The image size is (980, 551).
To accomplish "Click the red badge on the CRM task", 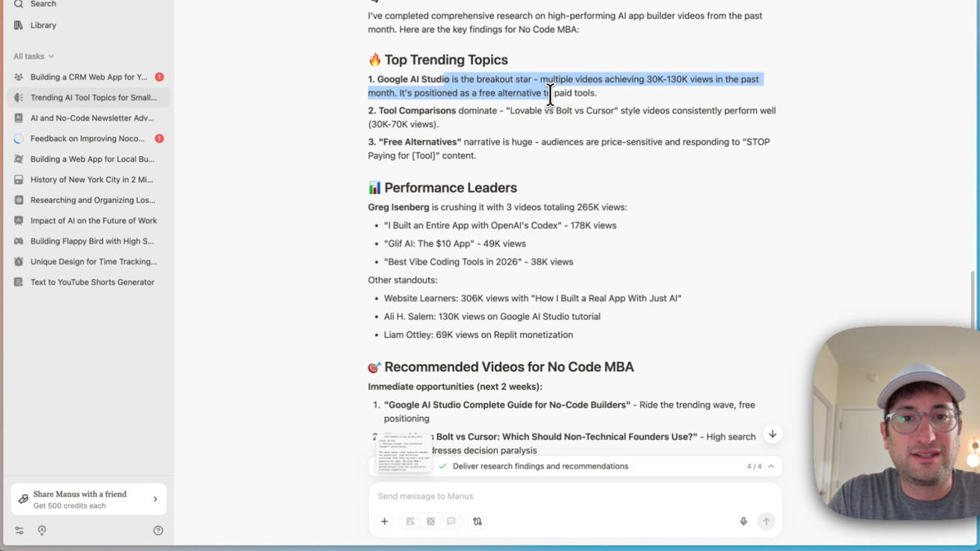I will 159,77.
